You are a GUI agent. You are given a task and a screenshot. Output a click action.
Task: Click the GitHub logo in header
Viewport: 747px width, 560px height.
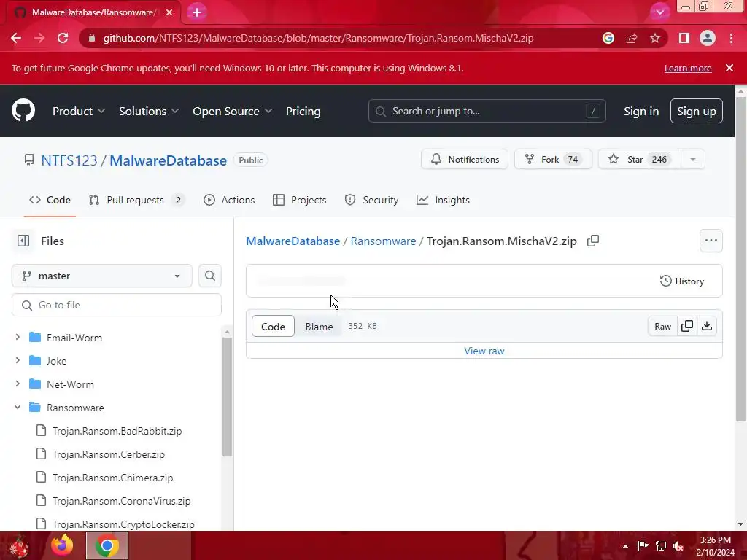coord(23,111)
